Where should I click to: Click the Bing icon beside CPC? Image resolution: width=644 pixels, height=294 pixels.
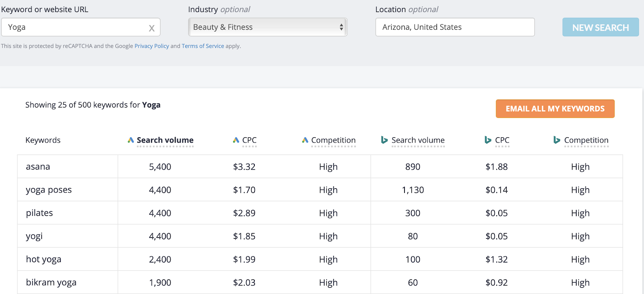[x=488, y=140]
